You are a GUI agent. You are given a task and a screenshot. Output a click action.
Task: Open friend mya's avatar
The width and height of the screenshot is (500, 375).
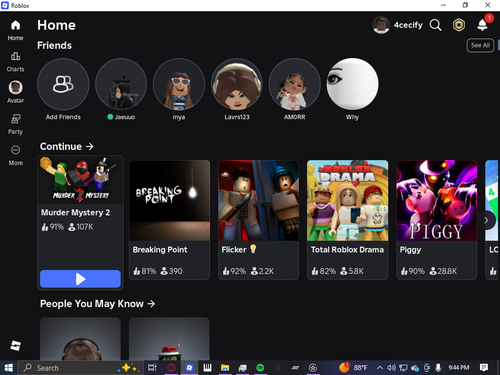179,84
